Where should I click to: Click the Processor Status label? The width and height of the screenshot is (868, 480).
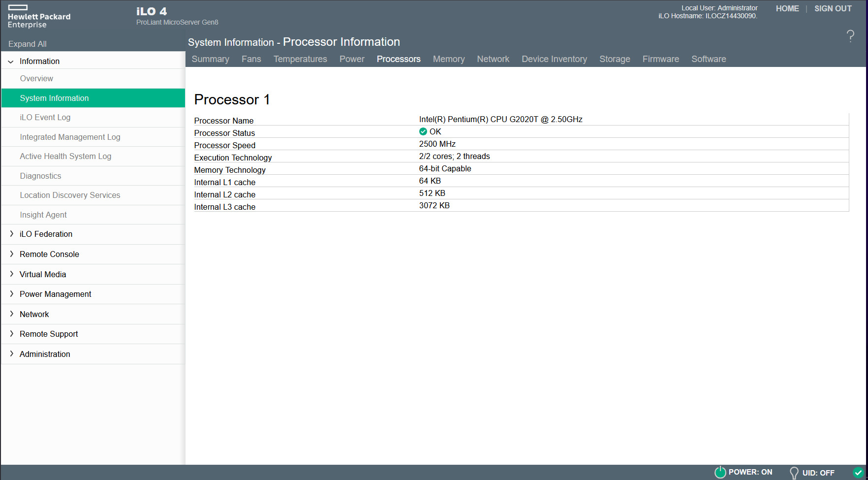coord(224,133)
